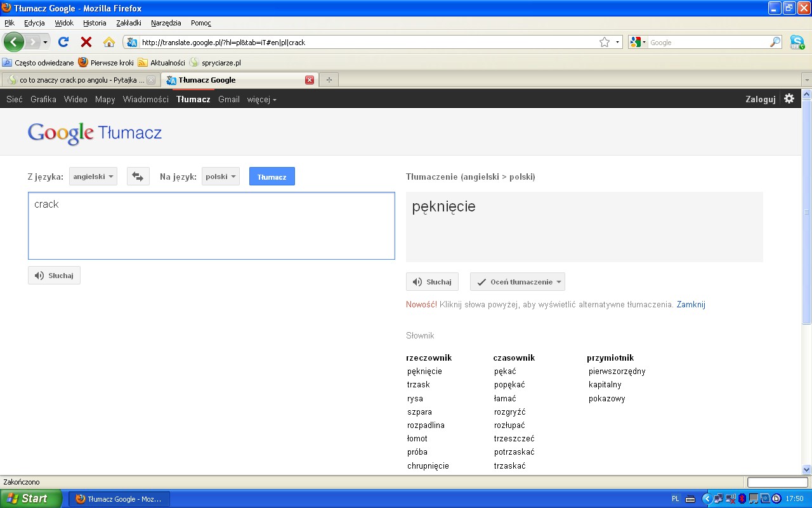The image size is (812, 508).
Task: Click Słuchaj under the source text
Action: tap(54, 276)
